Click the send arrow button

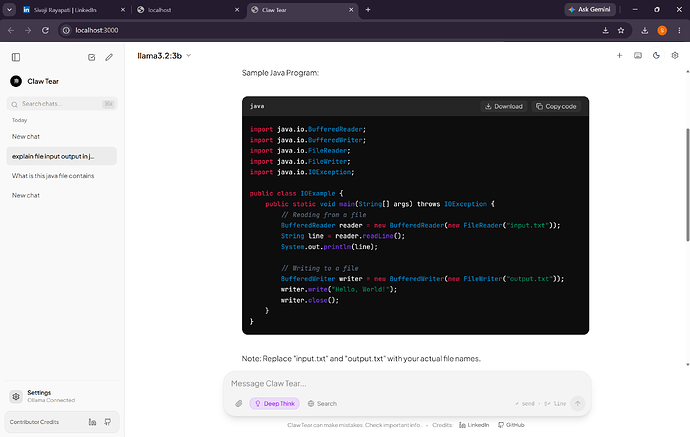[577, 403]
